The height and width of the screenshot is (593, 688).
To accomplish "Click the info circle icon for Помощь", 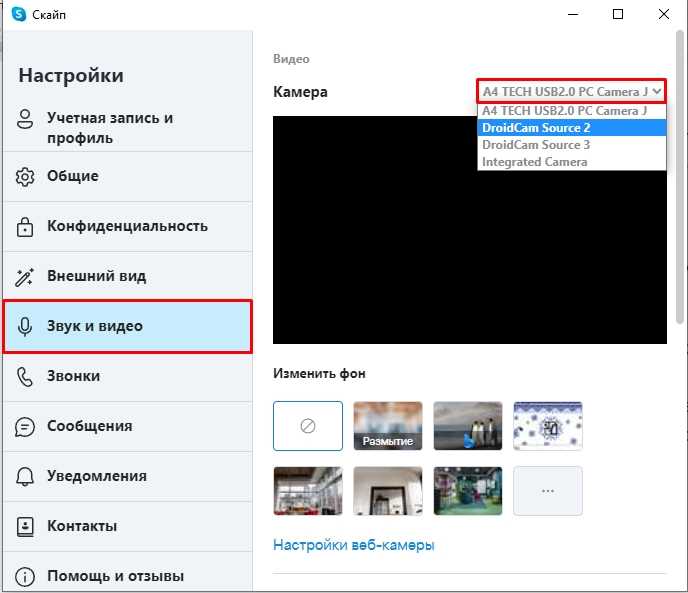I will [25, 577].
